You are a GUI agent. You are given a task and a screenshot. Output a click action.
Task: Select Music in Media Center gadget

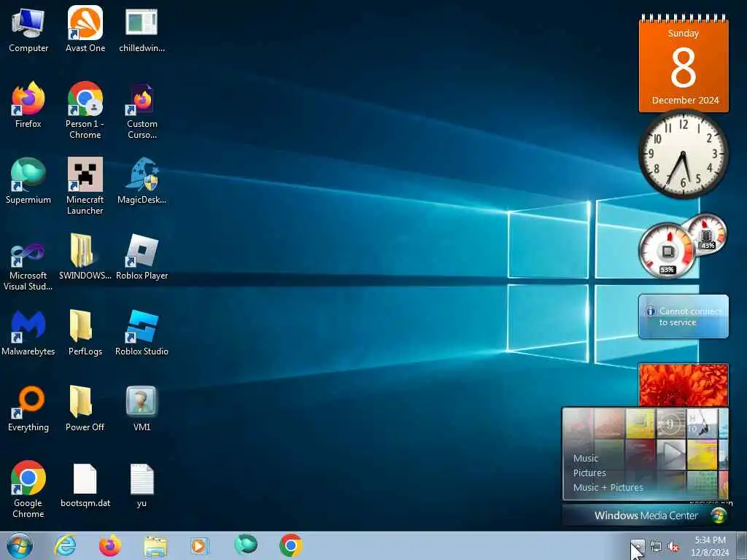(x=586, y=458)
